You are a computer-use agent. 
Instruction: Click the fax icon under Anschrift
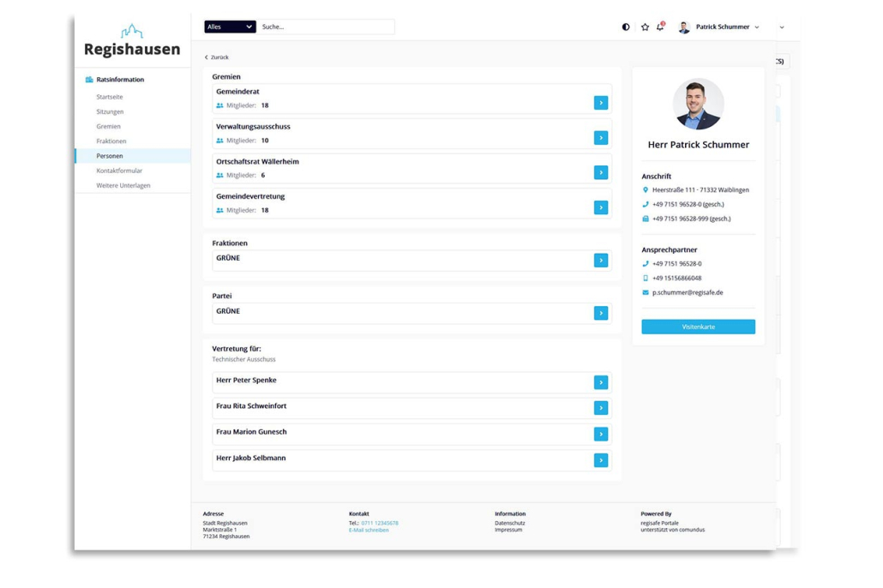click(645, 219)
